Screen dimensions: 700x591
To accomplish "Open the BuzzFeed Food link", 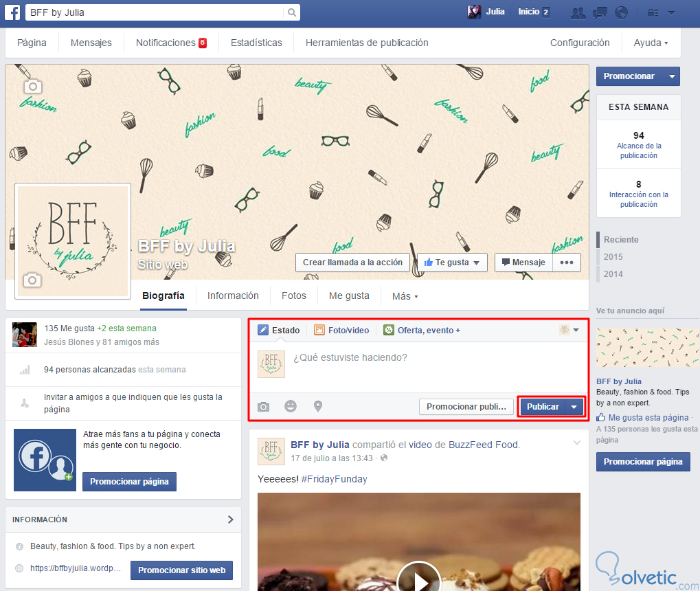I will (x=484, y=445).
